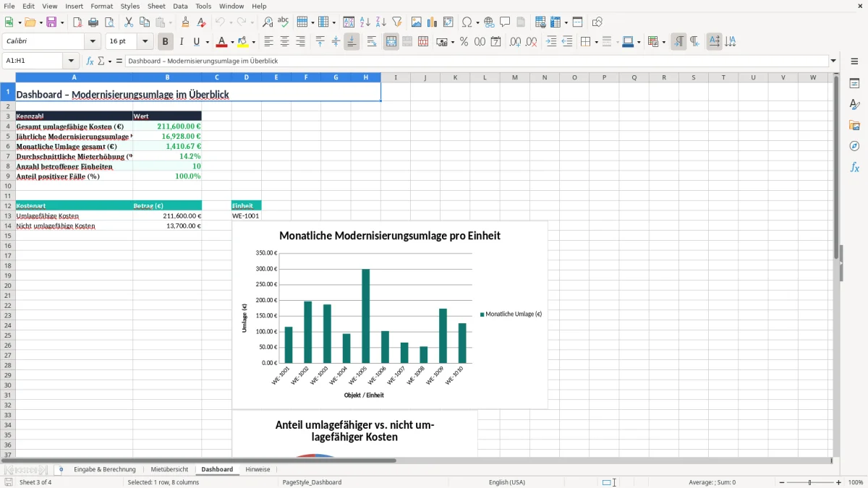Clear direct formatting
Viewport: 868px width, 488px height.
[x=201, y=22]
